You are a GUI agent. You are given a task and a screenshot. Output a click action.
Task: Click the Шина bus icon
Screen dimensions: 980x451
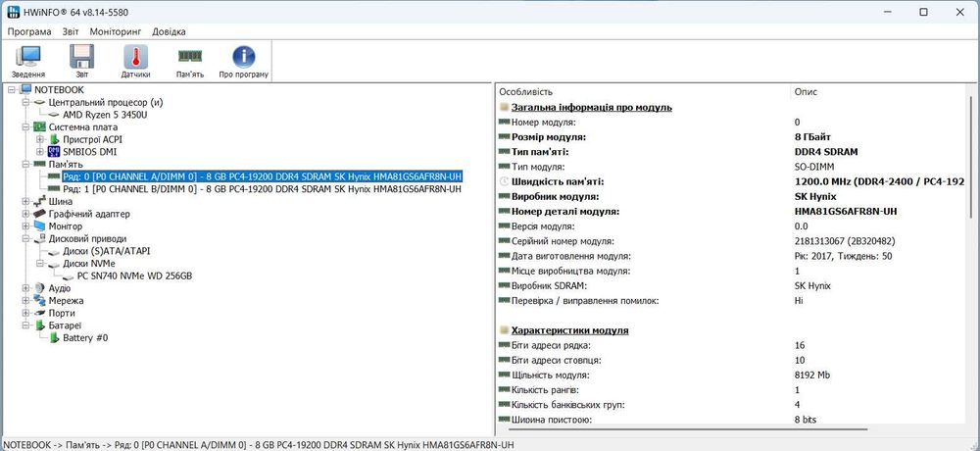(x=40, y=201)
